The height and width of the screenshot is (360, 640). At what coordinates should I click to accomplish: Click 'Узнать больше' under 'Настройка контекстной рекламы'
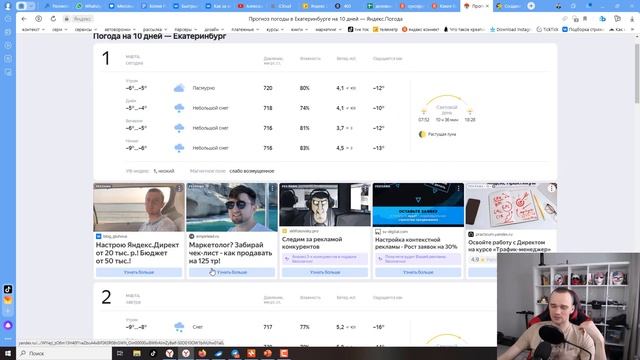pos(418,272)
